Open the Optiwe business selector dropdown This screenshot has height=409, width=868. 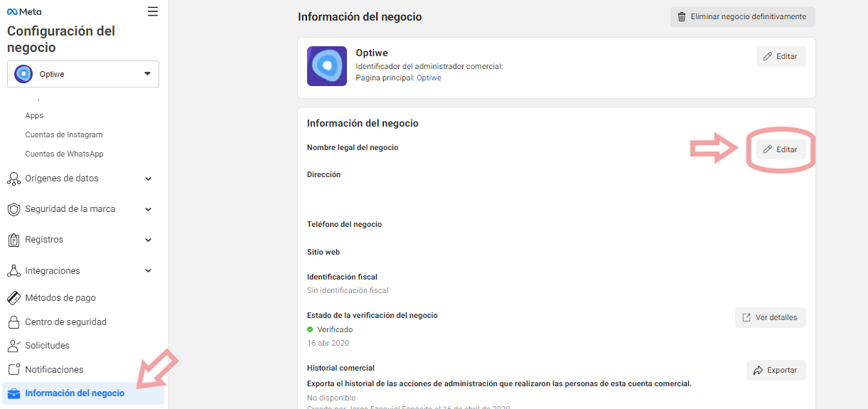(x=83, y=74)
